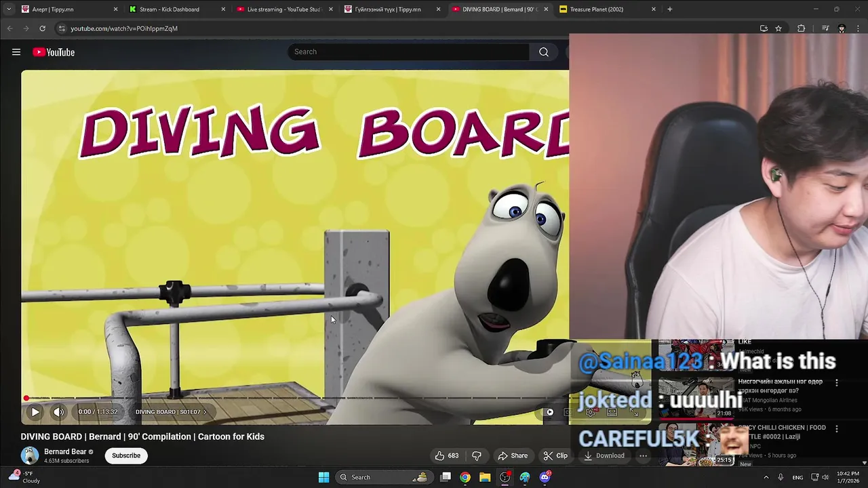Click the Windows taskbar search box
868x488 pixels.
[384, 477]
